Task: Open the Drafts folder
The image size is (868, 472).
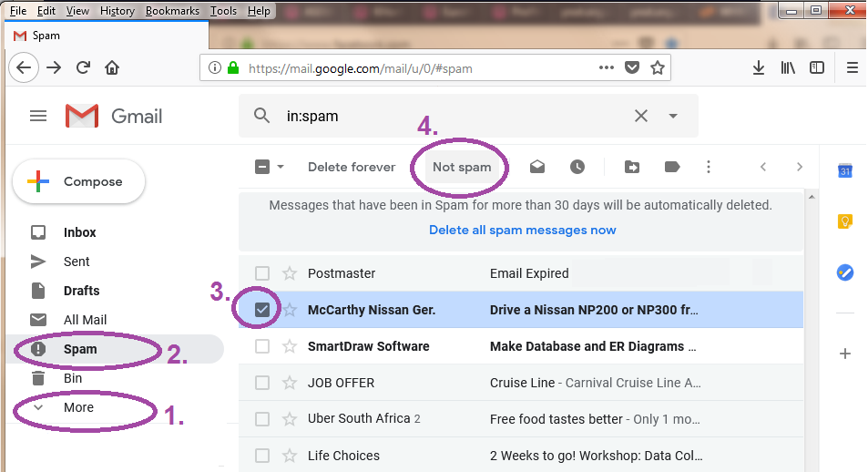Action: tap(81, 291)
